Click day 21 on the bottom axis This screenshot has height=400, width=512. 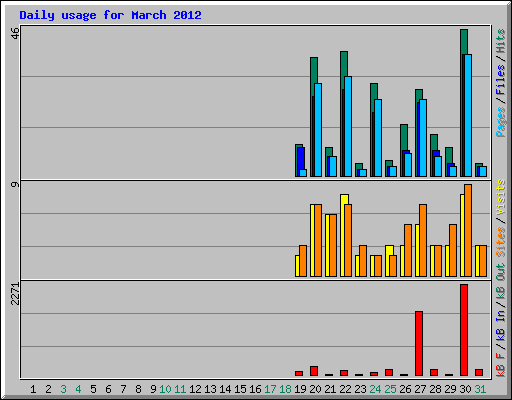(330, 389)
